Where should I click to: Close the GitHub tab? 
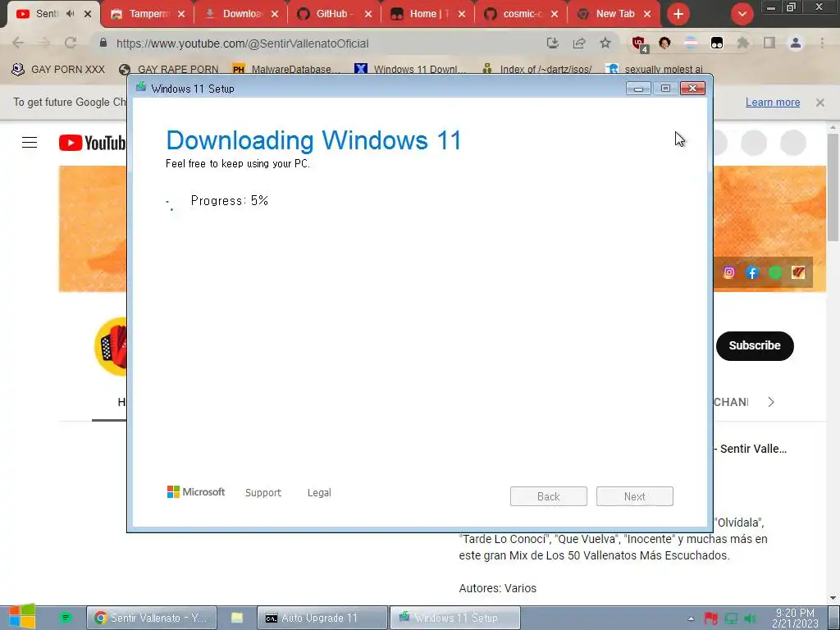[x=368, y=14]
